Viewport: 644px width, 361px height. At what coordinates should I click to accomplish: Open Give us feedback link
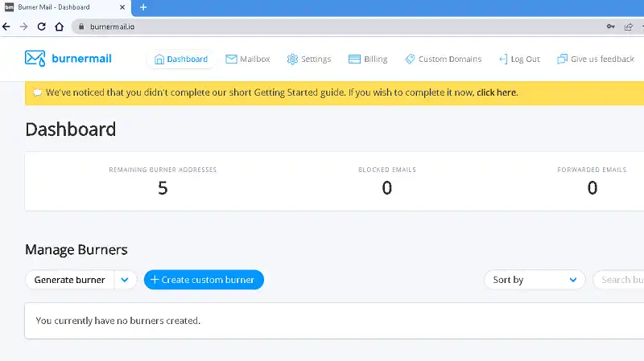[595, 59]
